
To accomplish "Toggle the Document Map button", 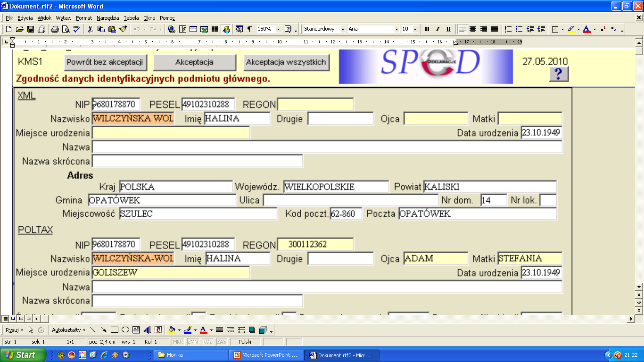I will 239,29.
